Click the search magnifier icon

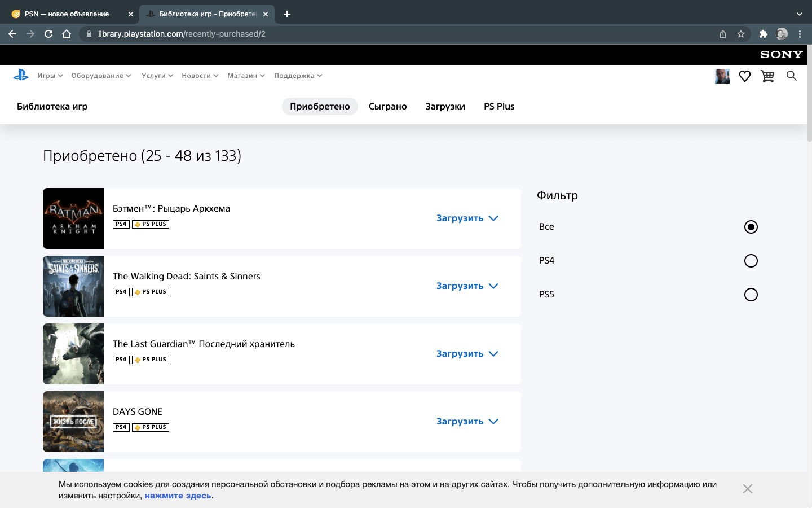(792, 76)
